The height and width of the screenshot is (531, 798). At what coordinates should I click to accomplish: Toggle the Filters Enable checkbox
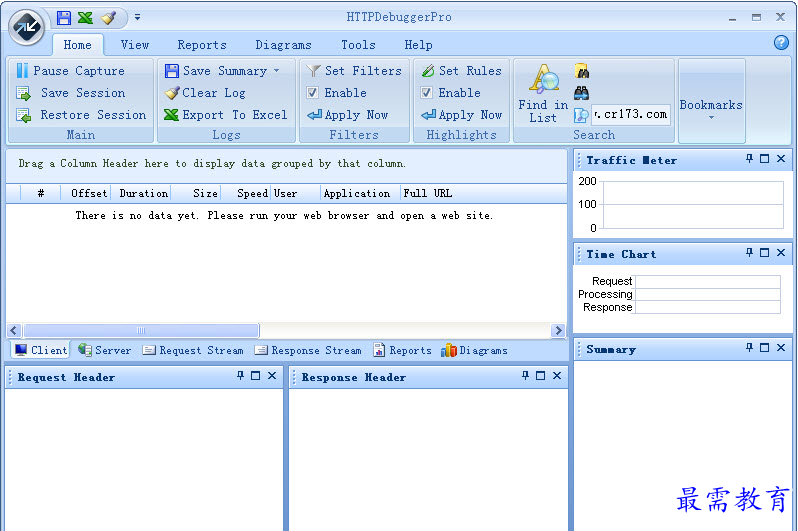coord(312,93)
